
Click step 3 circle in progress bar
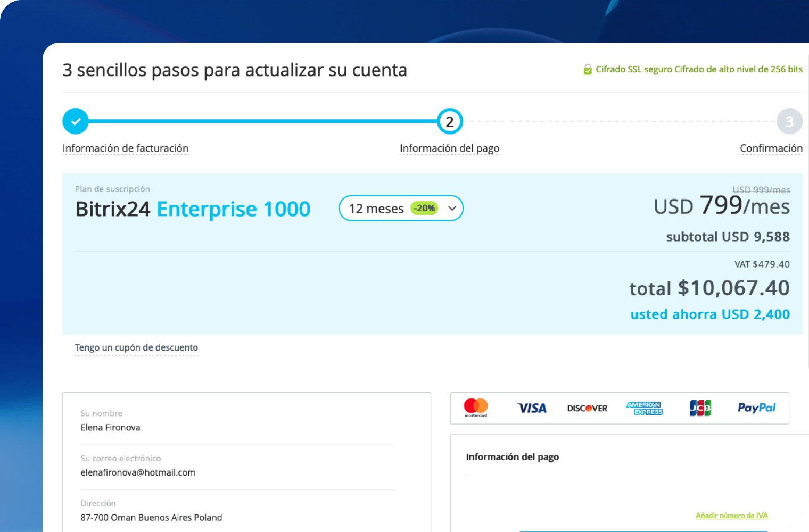coord(789,122)
